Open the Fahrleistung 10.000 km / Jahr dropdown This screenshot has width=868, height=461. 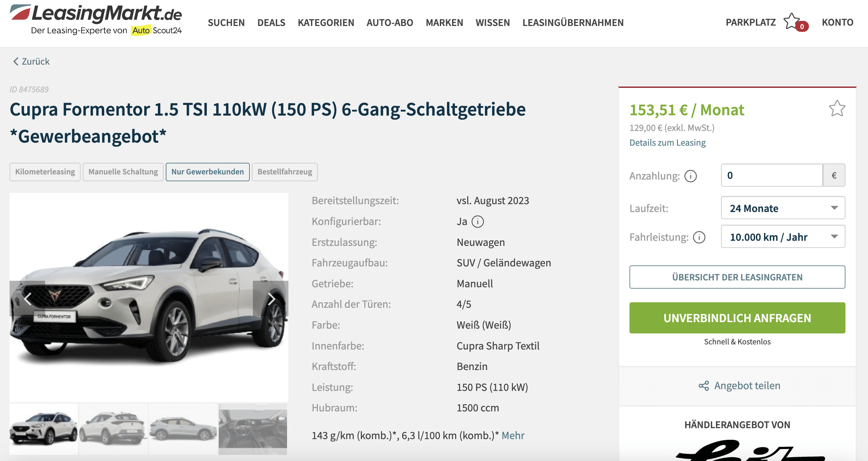pyautogui.click(x=783, y=236)
